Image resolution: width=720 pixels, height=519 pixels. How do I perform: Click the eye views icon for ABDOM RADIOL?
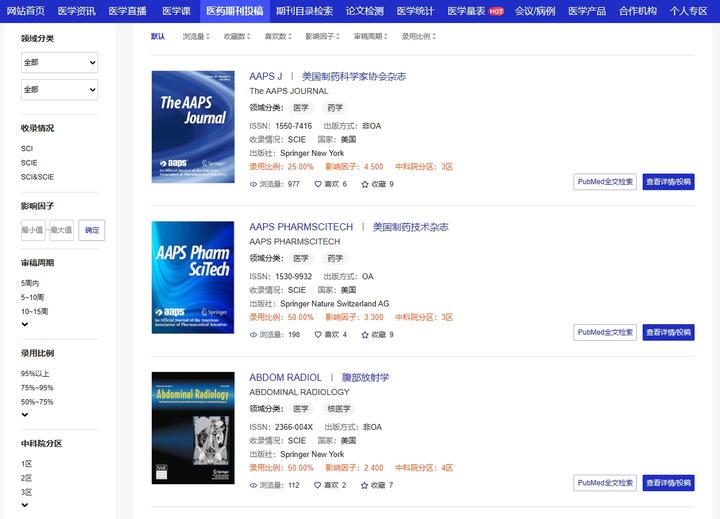pyautogui.click(x=253, y=485)
